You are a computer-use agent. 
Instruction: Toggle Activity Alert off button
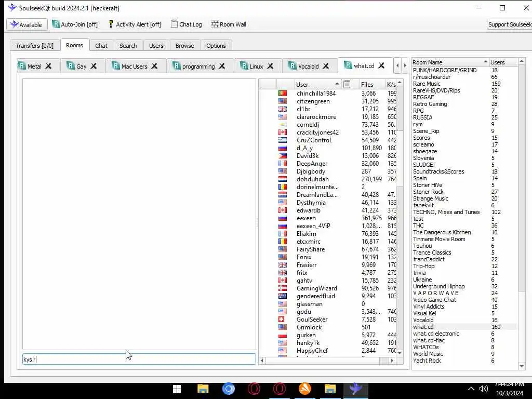pos(135,24)
